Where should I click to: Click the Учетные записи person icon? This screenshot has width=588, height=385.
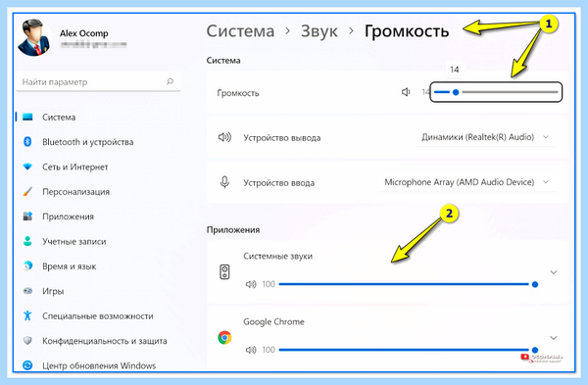click(x=27, y=241)
